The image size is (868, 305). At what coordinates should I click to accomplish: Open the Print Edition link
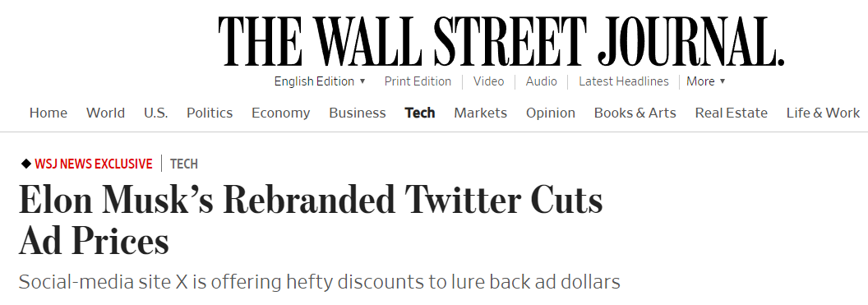[418, 81]
